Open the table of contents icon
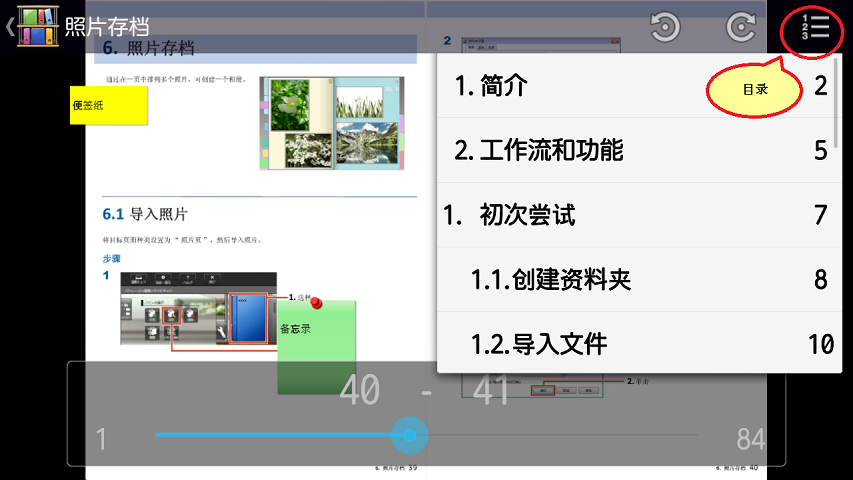 click(x=815, y=27)
